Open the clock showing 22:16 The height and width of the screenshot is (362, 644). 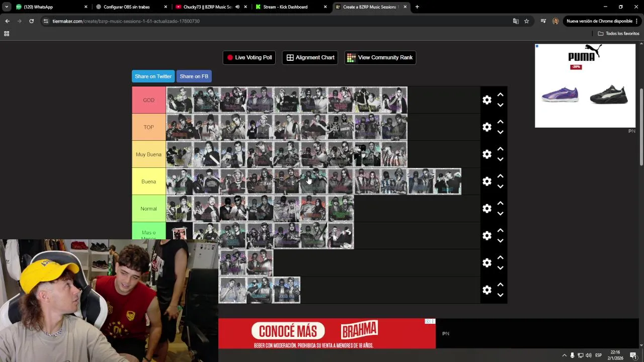[x=615, y=355]
